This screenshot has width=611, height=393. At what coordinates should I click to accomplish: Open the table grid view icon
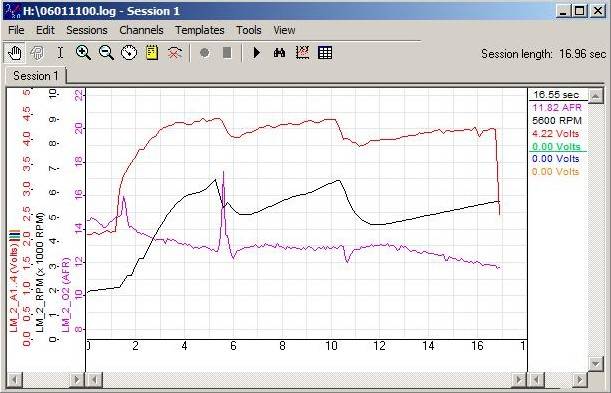(x=325, y=53)
